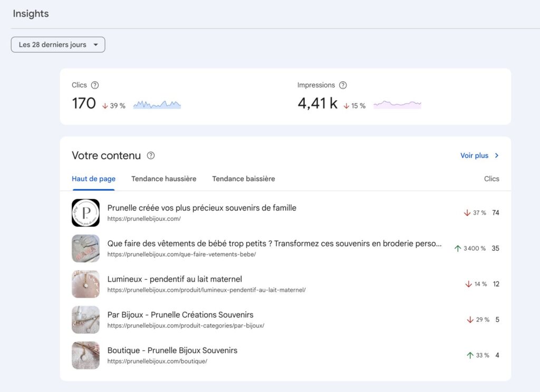Viewport: 540px width, 392px height.
Task: Click the 39 % decrease indicator for Clics
Action: click(114, 106)
